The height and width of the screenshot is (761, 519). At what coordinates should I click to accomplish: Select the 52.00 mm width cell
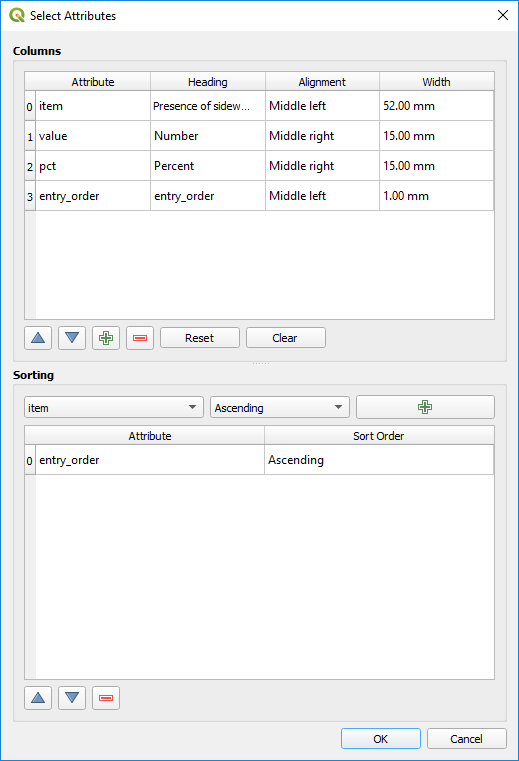(436, 106)
